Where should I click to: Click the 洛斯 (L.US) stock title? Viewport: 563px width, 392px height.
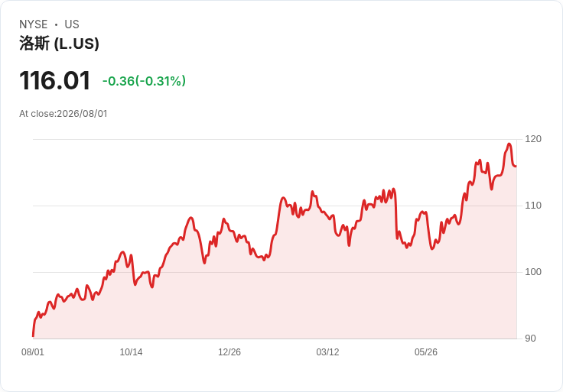[59, 44]
